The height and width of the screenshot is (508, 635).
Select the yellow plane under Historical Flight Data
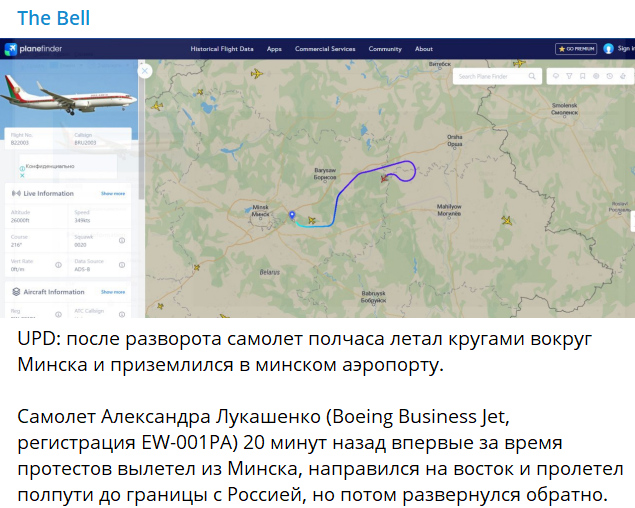[x=256, y=74]
